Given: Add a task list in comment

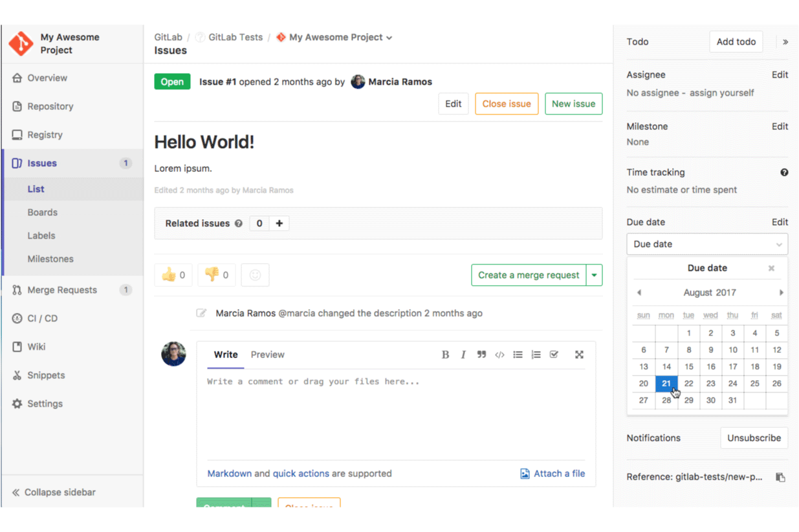Looking at the screenshot, I should (x=554, y=354).
